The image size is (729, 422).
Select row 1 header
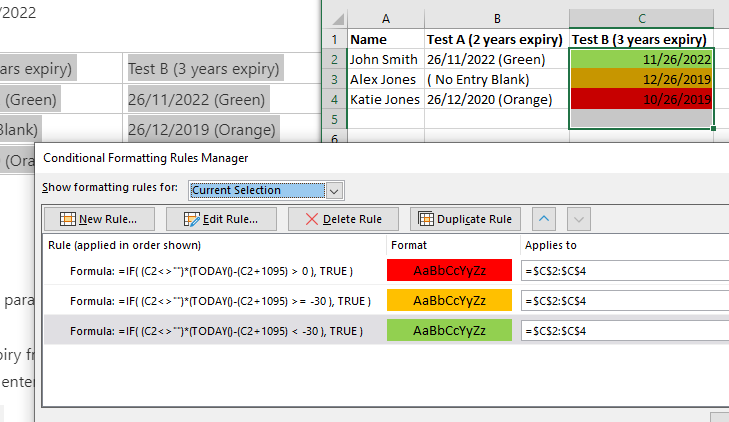click(334, 40)
